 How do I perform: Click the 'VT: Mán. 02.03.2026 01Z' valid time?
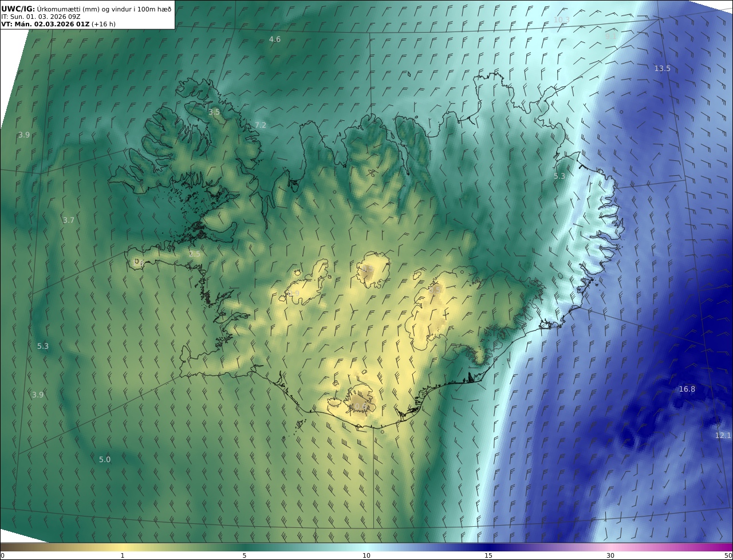click(x=45, y=24)
